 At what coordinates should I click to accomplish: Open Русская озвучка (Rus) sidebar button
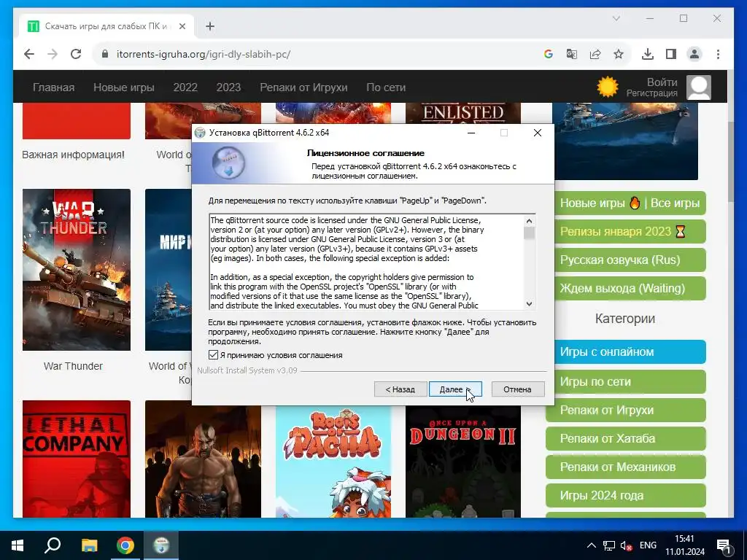pyautogui.click(x=630, y=260)
